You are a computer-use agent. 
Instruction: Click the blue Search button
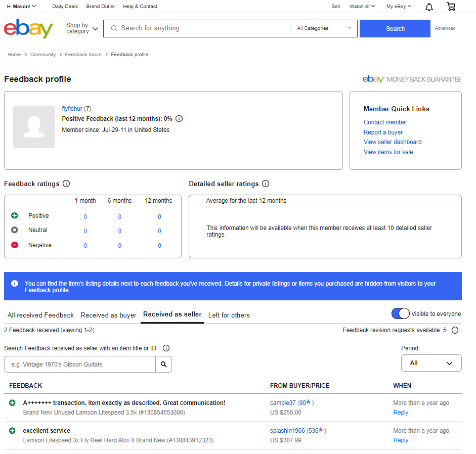point(395,28)
